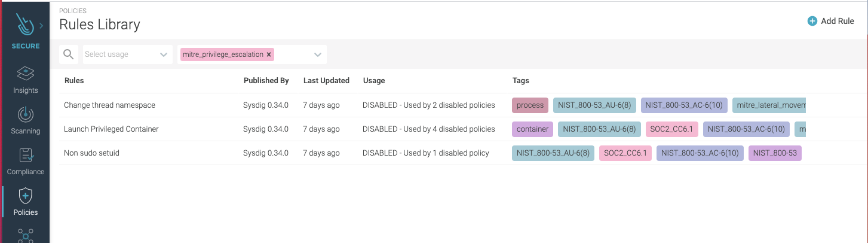Open the network icon below Policies

26,235
